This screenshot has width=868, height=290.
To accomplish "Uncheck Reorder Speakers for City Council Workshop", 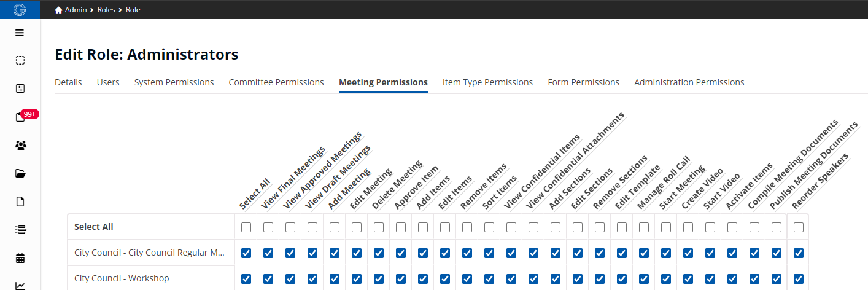I will [x=799, y=278].
